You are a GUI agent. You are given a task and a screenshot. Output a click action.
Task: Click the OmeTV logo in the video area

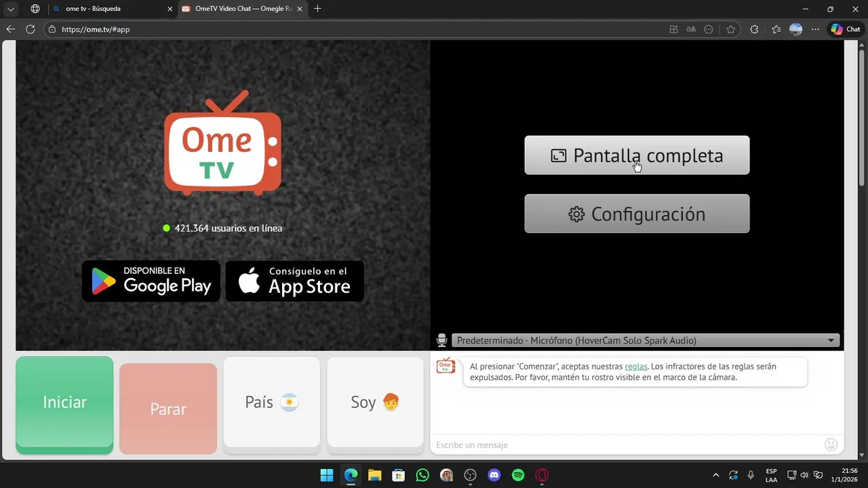(222, 143)
